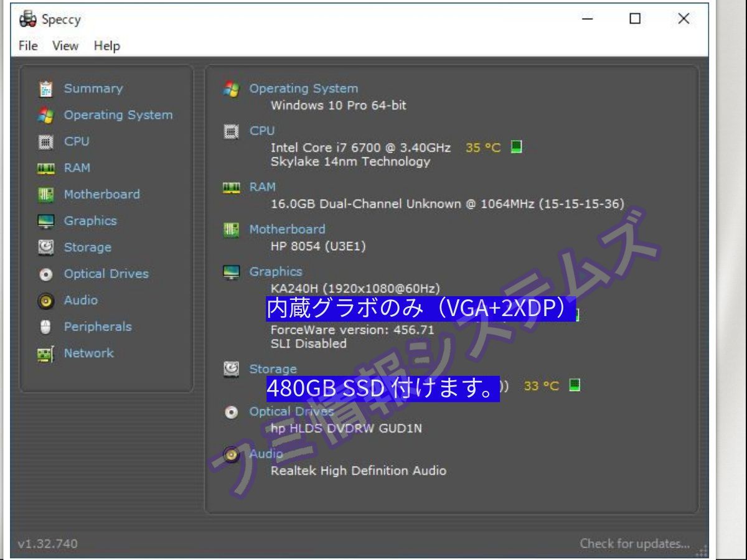Click the Skylake 14nm Technology text
The height and width of the screenshot is (560, 747).
[x=350, y=161]
